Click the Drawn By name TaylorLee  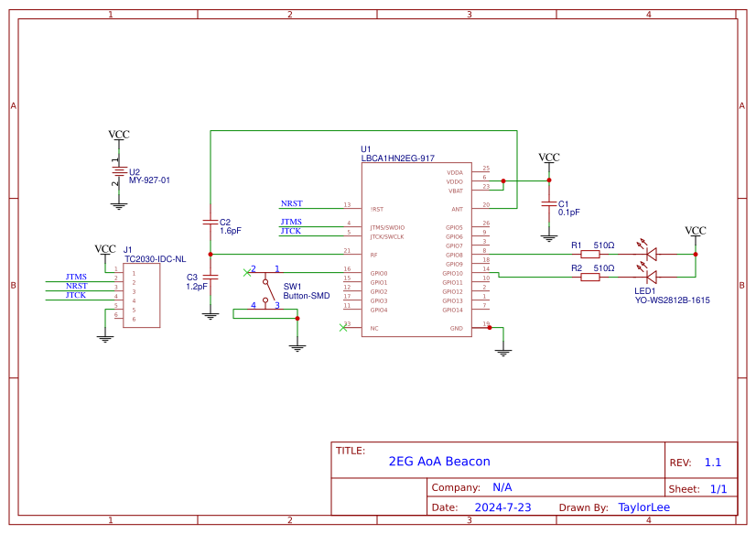tap(643, 507)
